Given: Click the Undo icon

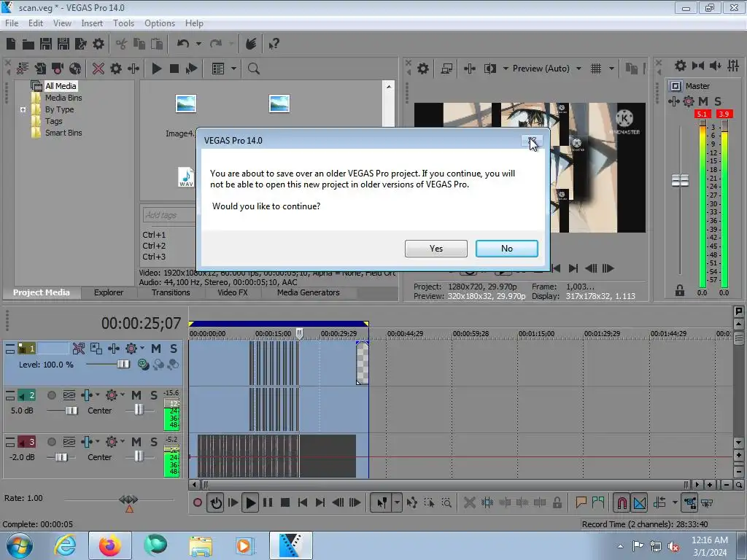Looking at the screenshot, I should 183,44.
